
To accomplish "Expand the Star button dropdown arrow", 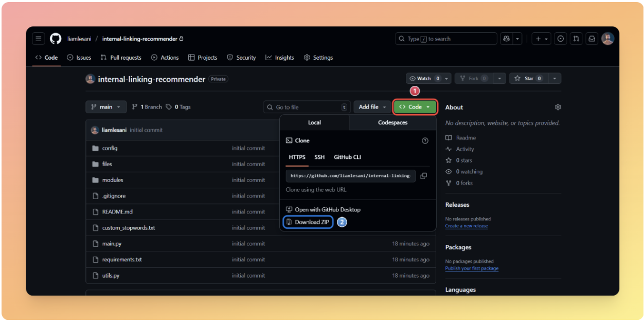I will [x=555, y=78].
